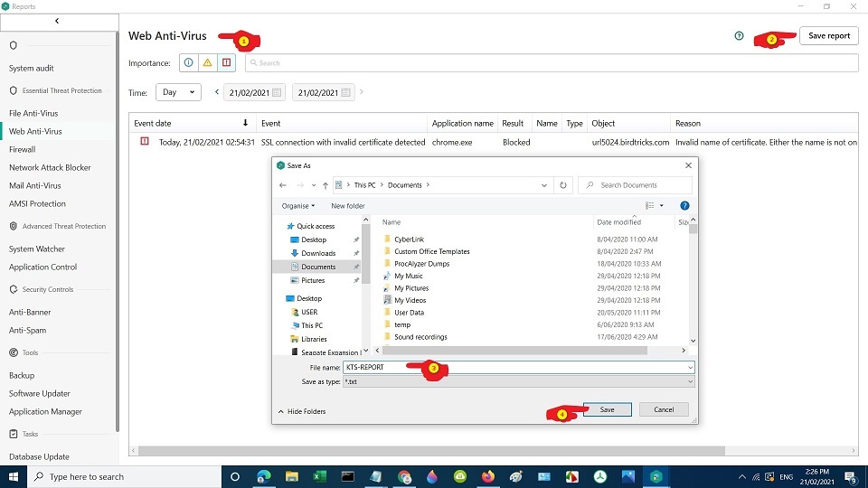Click the Search Documents field

pos(636,185)
